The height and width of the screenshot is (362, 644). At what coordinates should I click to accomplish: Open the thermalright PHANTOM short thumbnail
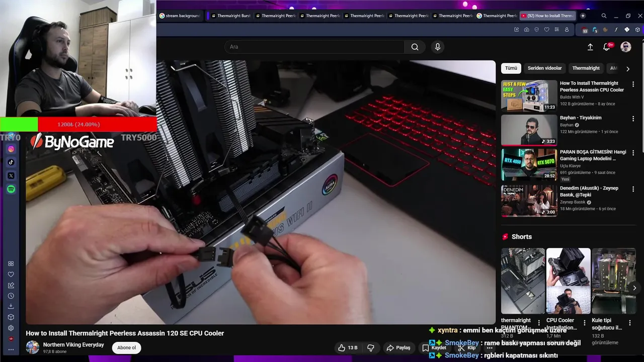(523, 281)
